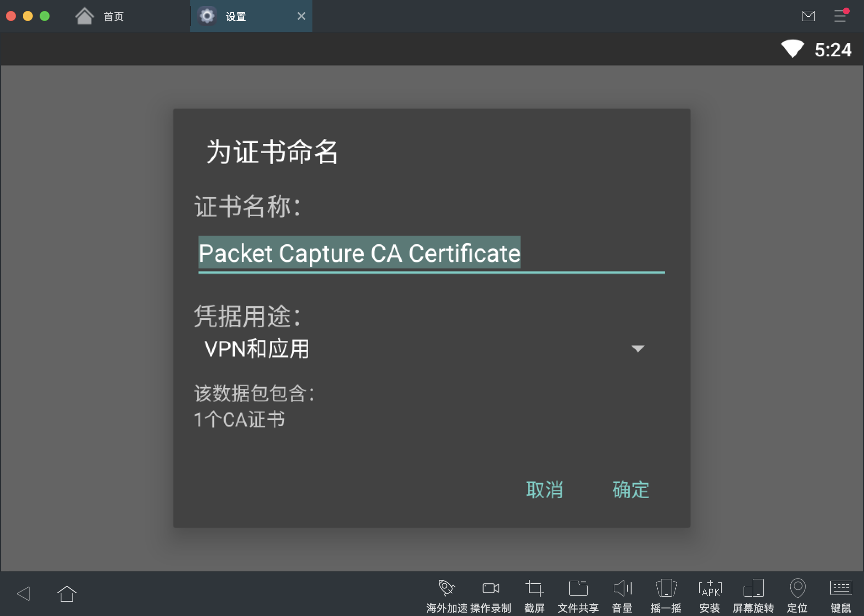864x616 pixels.
Task: Expand the 凭据用途 VPN和应用 dropdown
Action: [x=425, y=348]
